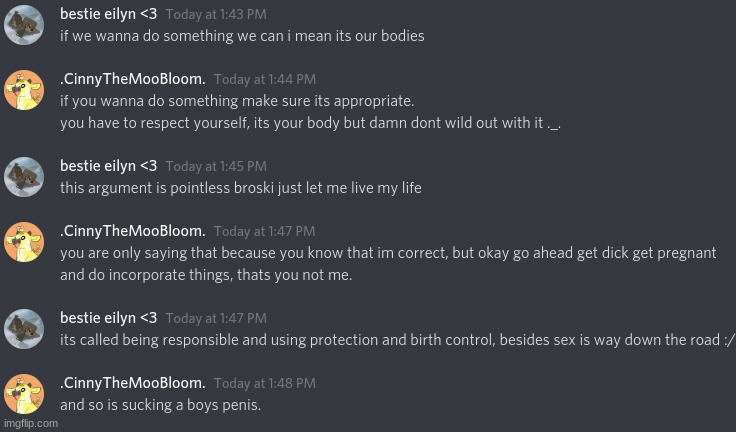Click CinnyTheMooBloom's 'Today at 1:47 PM' timestamp
736x432 pixels.
point(264,232)
